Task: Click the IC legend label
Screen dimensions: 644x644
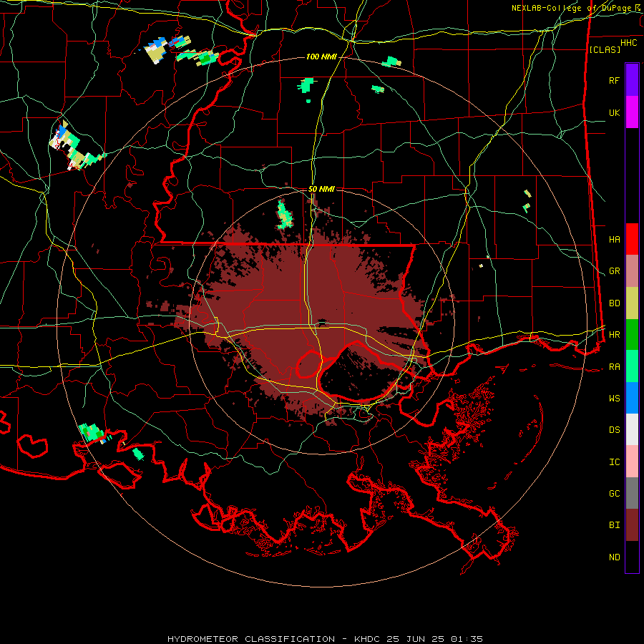Action: click(614, 462)
